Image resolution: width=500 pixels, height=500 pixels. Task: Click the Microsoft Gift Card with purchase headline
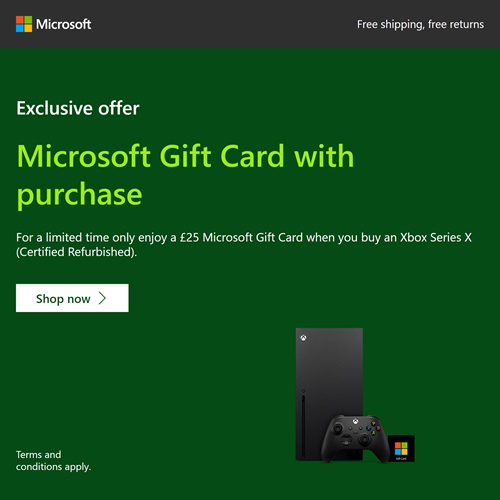click(x=185, y=175)
